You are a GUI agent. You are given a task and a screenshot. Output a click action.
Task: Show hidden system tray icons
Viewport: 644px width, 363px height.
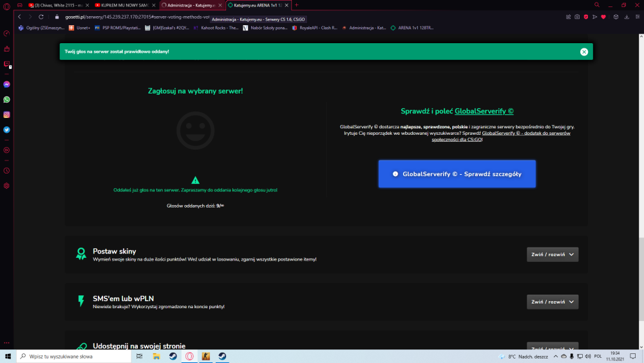pos(556,357)
